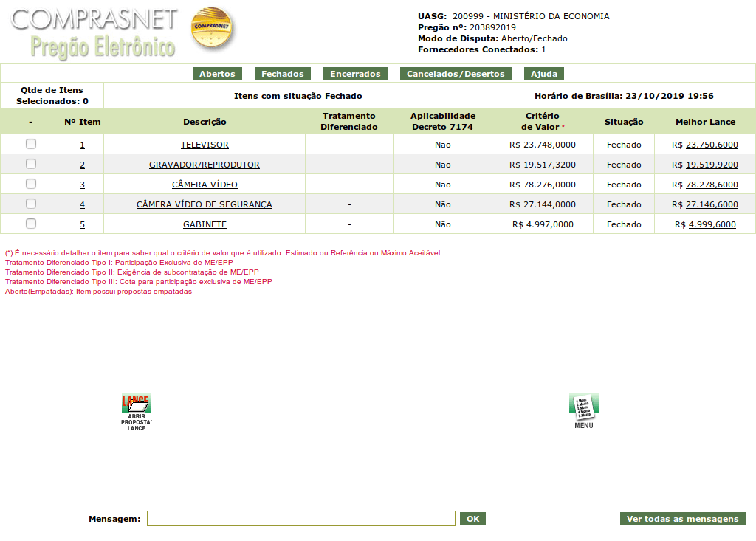Viewport: 756px width, 541px height.
Task: Click the Tratamento Diferenciado column header
Action: 349,122
